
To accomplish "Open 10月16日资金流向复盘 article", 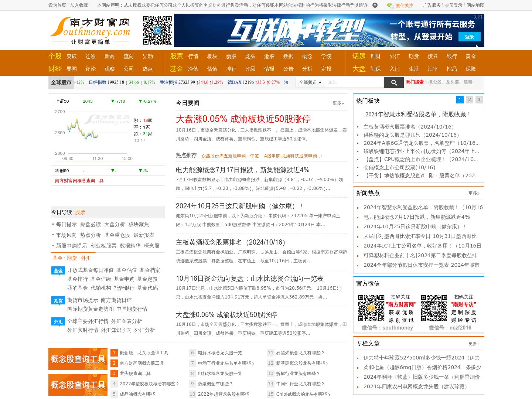I will click(250, 279).
